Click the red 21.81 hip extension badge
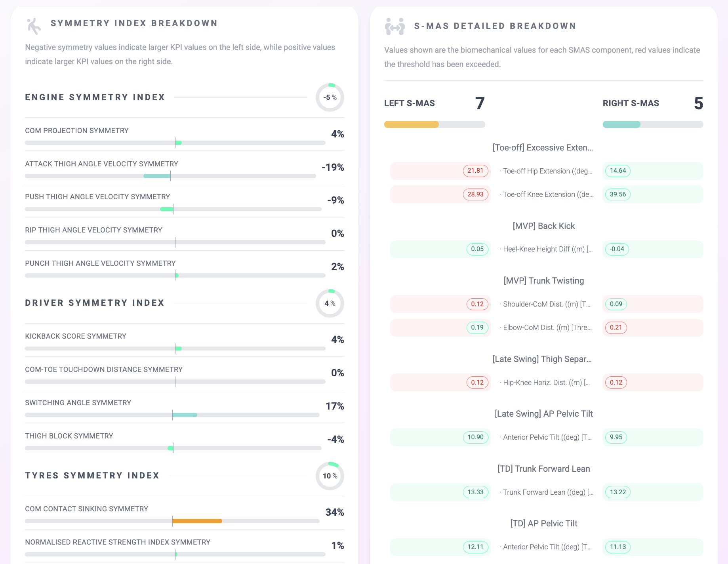This screenshot has height=564, width=728. 475,171
